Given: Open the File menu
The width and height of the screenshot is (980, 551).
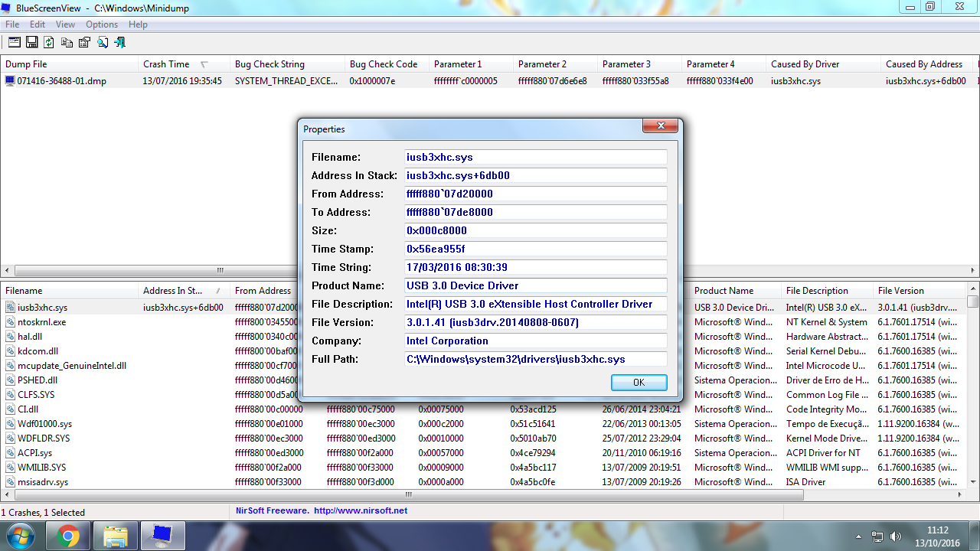Looking at the screenshot, I should tap(12, 24).
